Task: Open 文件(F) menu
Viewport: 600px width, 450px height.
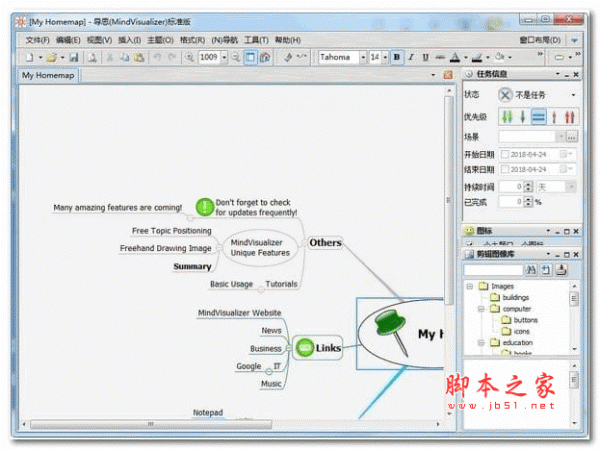Action: point(38,40)
